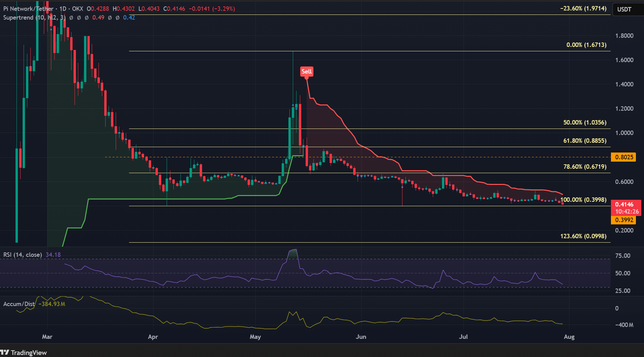The height and width of the screenshot is (357, 644).
Task: Click the Jun label on time axis
Action: click(361, 337)
